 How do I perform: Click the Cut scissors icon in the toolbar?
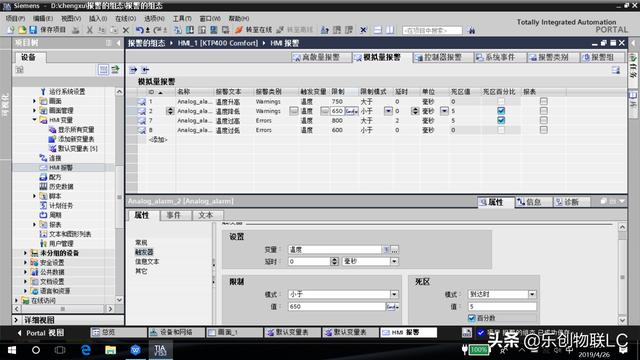pyautogui.click(x=90, y=30)
